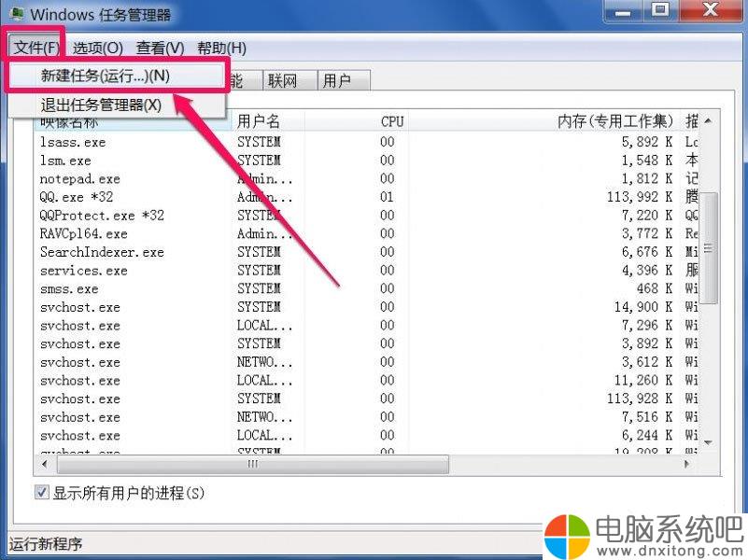Sort by the 内存(专用工作集) column header

coord(544,121)
